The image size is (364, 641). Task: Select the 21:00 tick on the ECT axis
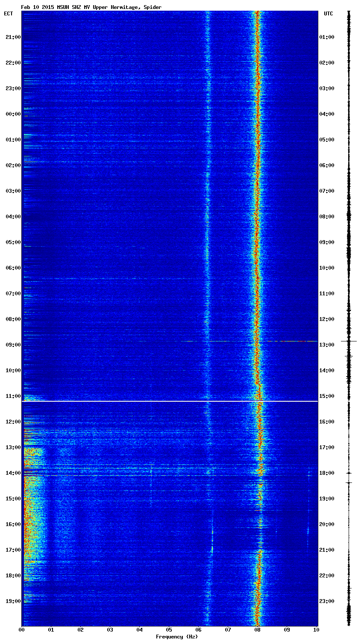click(x=13, y=37)
